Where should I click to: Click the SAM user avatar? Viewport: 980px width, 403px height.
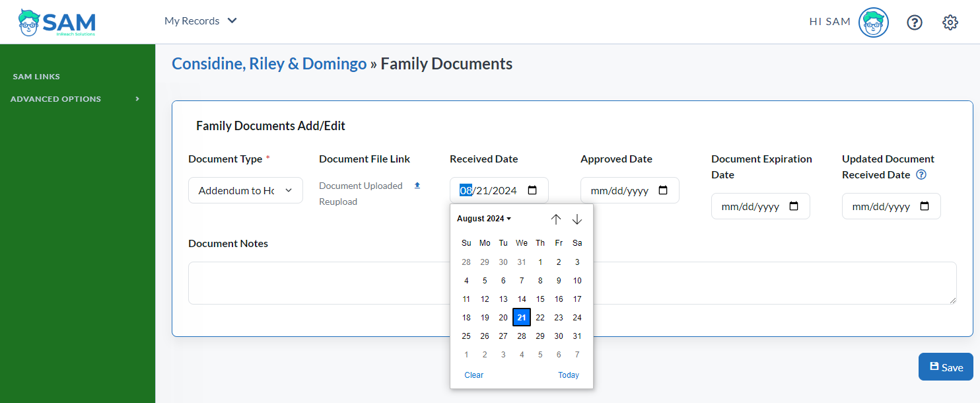(873, 22)
